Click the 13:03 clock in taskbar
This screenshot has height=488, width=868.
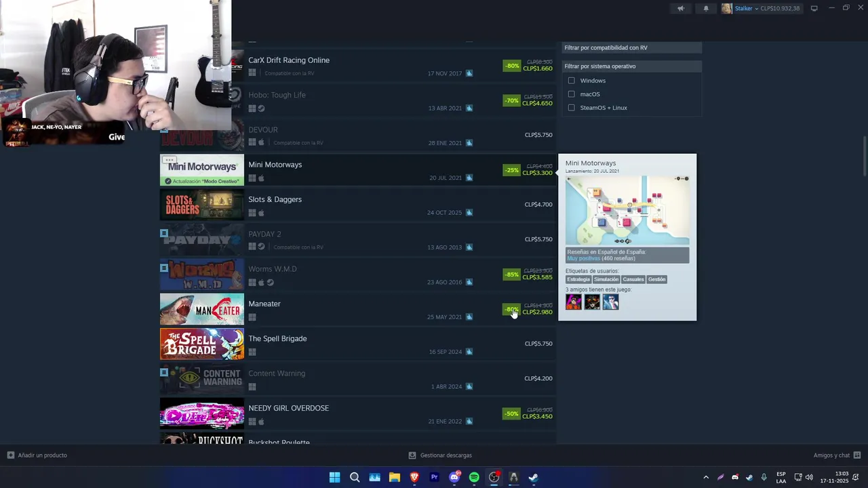(842, 474)
